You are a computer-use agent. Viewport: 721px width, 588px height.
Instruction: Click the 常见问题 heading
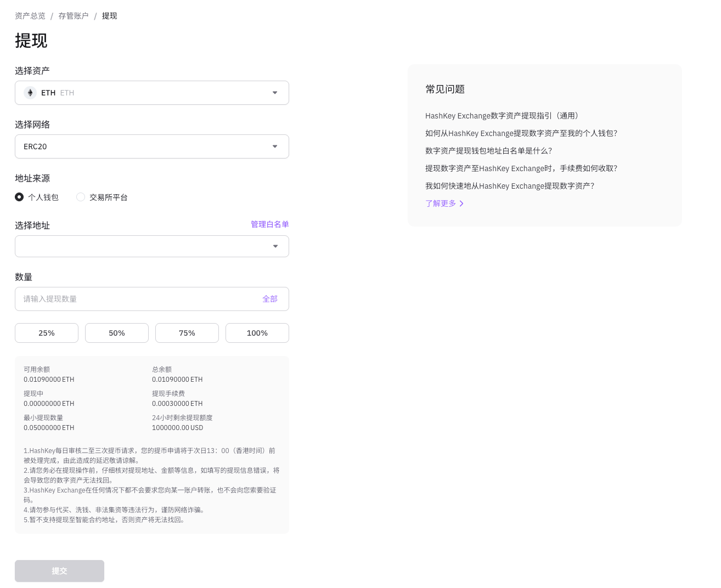pos(445,89)
